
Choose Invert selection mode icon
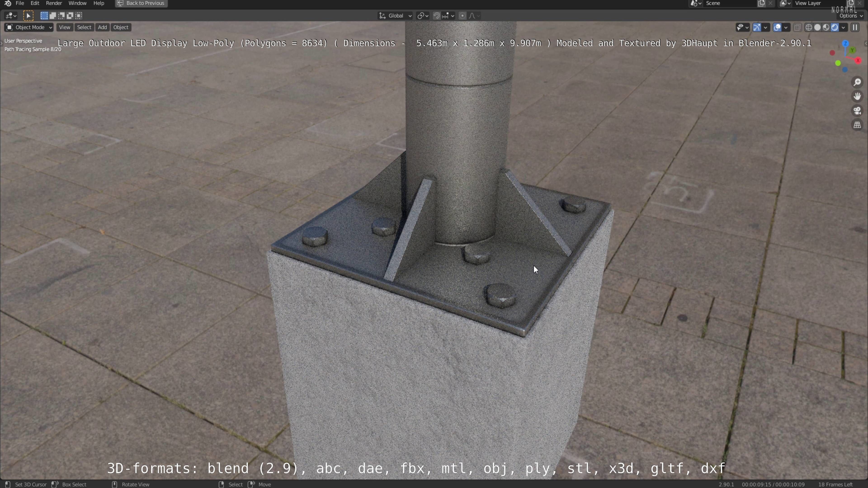[70, 16]
